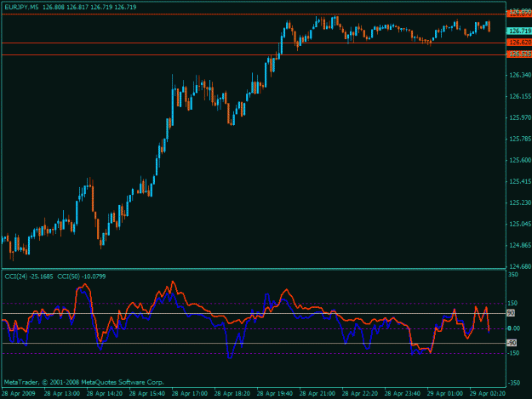Click price scale value 124.680
Image resolution: width=532 pixels, height=399 pixels.
(x=520, y=266)
